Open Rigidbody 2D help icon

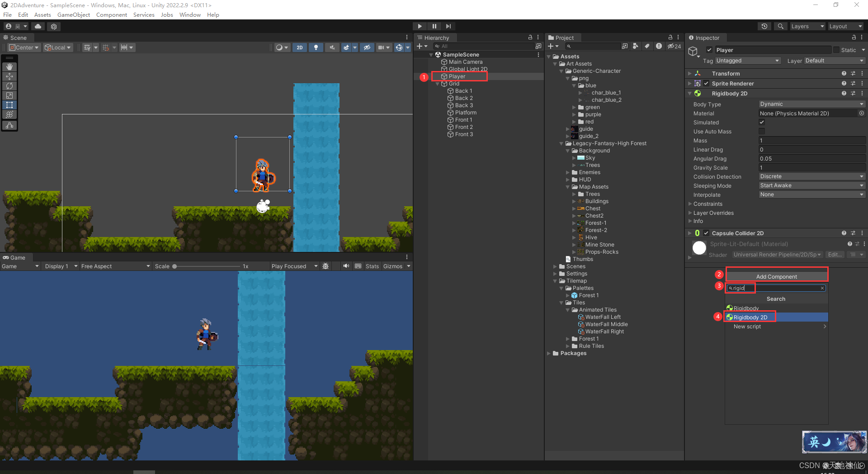tap(844, 94)
